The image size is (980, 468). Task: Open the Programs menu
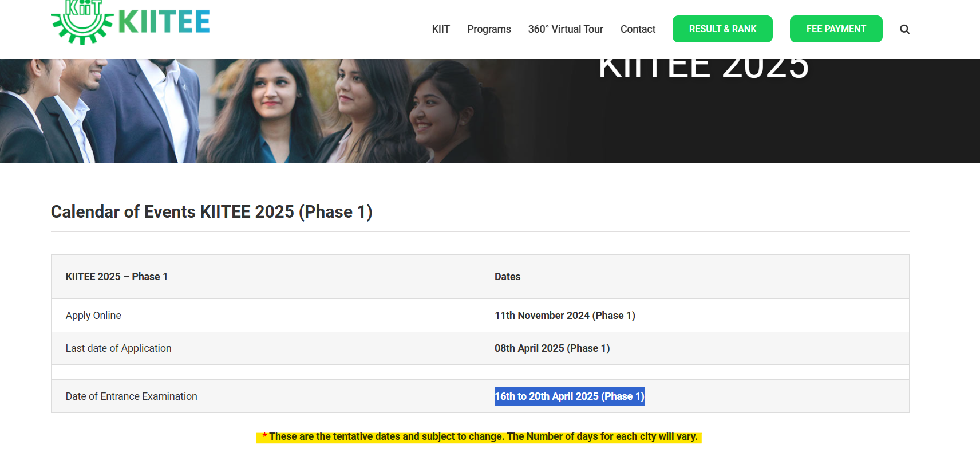[489, 29]
